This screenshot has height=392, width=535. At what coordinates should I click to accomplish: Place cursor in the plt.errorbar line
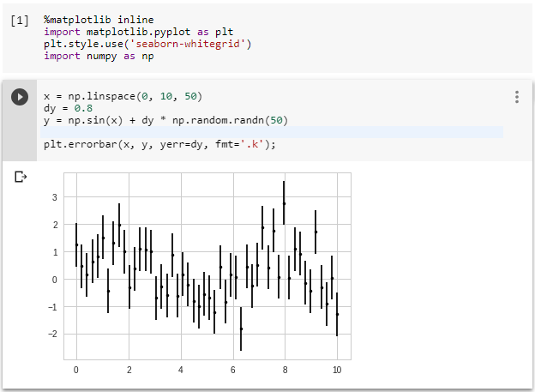[x=159, y=144]
